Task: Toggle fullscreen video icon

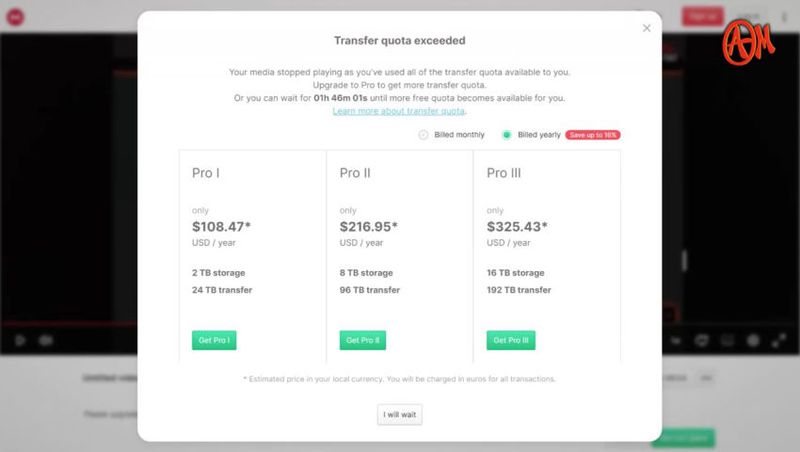Action: click(779, 340)
